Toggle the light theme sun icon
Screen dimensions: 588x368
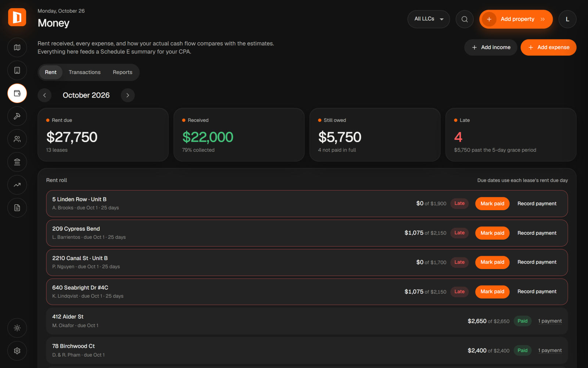click(x=17, y=328)
